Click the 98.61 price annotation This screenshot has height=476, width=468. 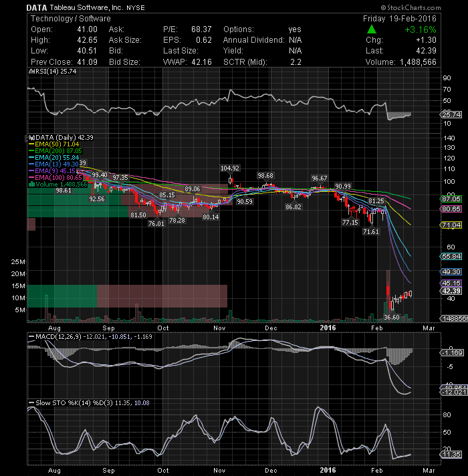[64, 191]
